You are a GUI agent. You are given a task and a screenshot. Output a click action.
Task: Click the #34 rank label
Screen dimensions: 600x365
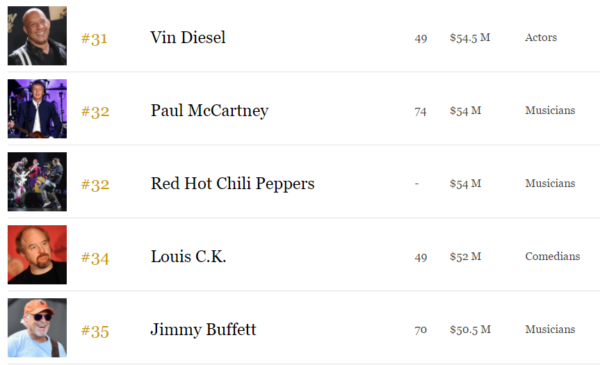pos(95,258)
